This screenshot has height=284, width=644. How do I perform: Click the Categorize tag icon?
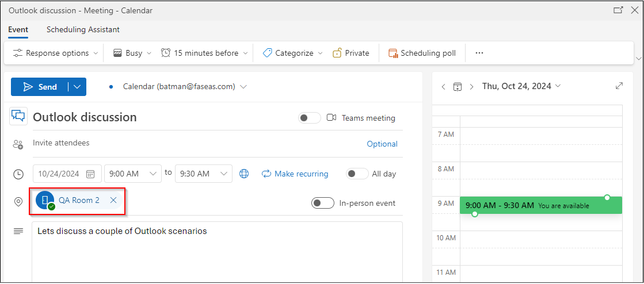tap(268, 53)
